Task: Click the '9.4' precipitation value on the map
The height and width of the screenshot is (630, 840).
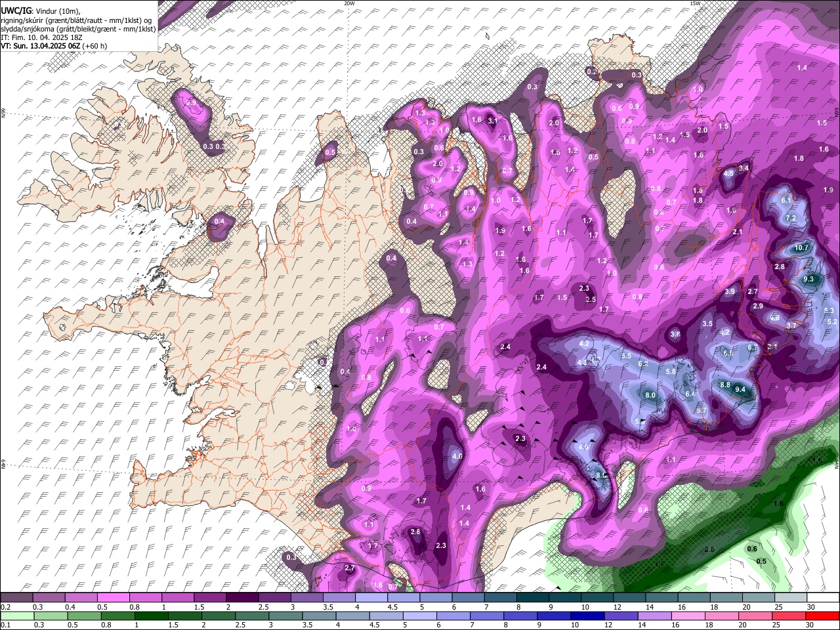Action: [740, 389]
